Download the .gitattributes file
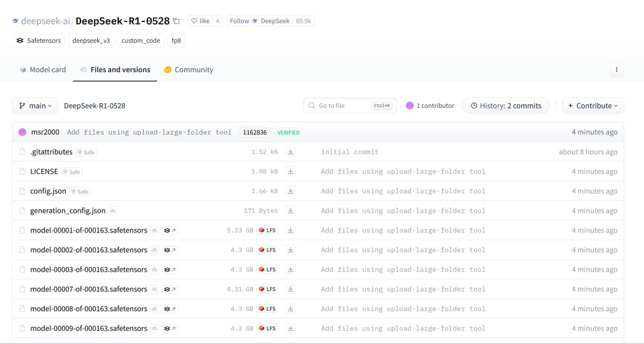The image size is (644, 344). point(290,151)
